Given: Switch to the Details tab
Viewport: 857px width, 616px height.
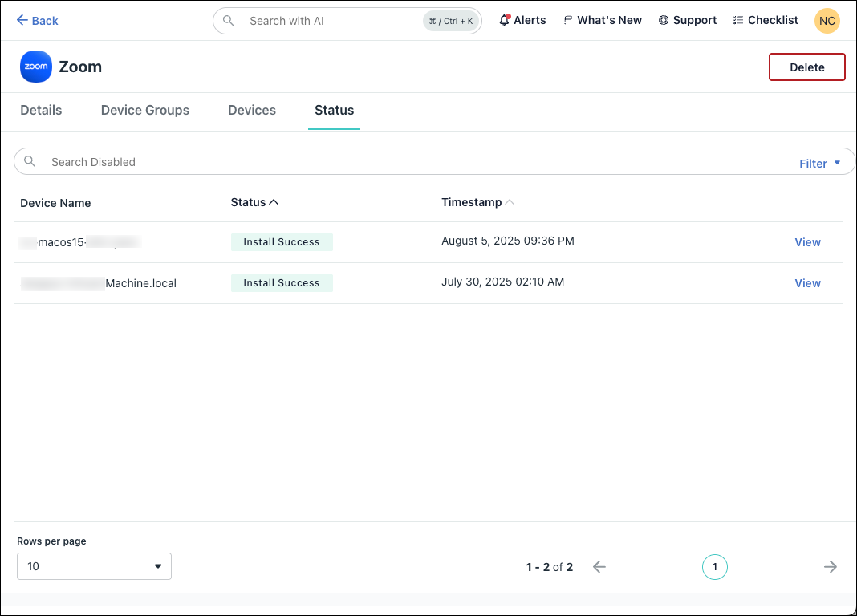Looking at the screenshot, I should click(x=41, y=111).
